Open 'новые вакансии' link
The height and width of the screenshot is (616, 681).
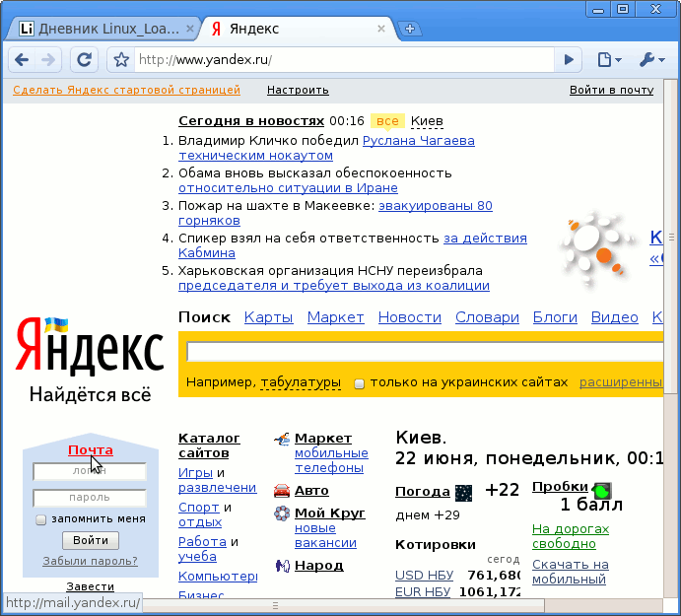(326, 535)
